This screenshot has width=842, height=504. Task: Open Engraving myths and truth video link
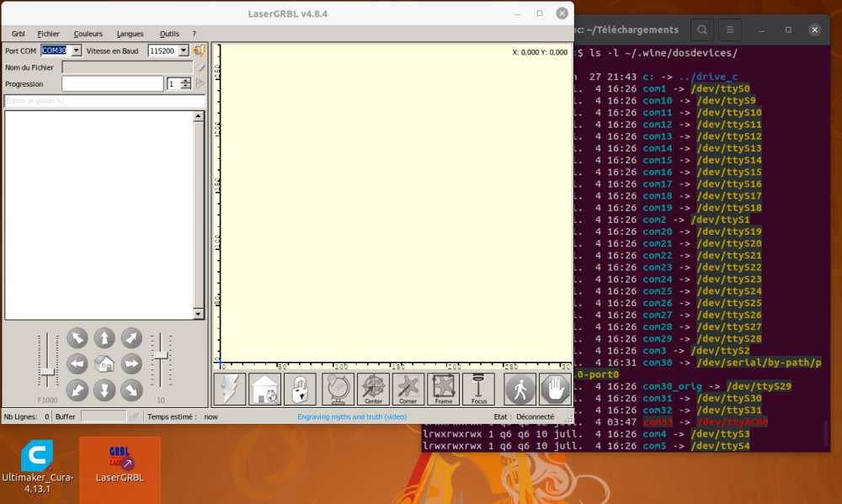352,416
